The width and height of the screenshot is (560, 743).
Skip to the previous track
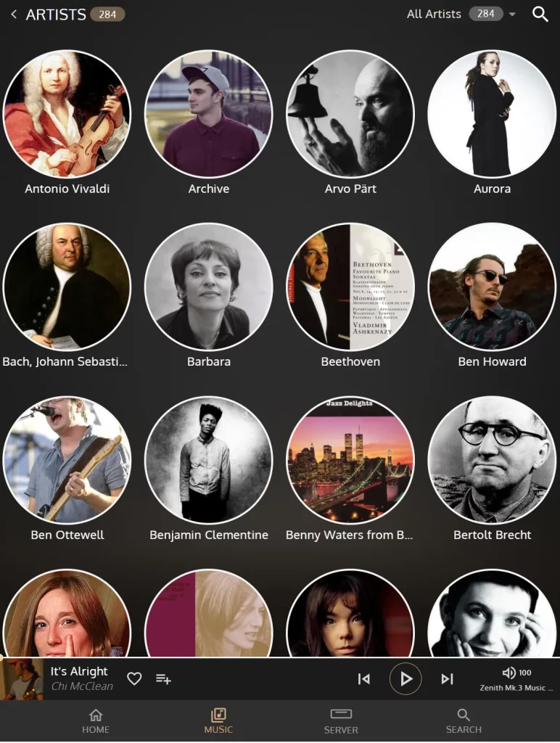click(x=364, y=679)
